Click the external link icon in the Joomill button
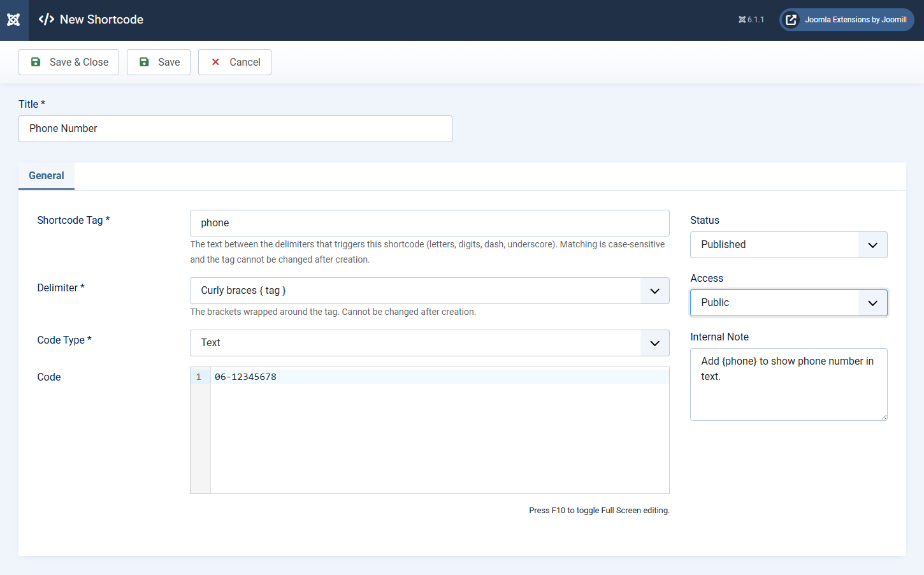This screenshot has width=924, height=575. click(791, 20)
